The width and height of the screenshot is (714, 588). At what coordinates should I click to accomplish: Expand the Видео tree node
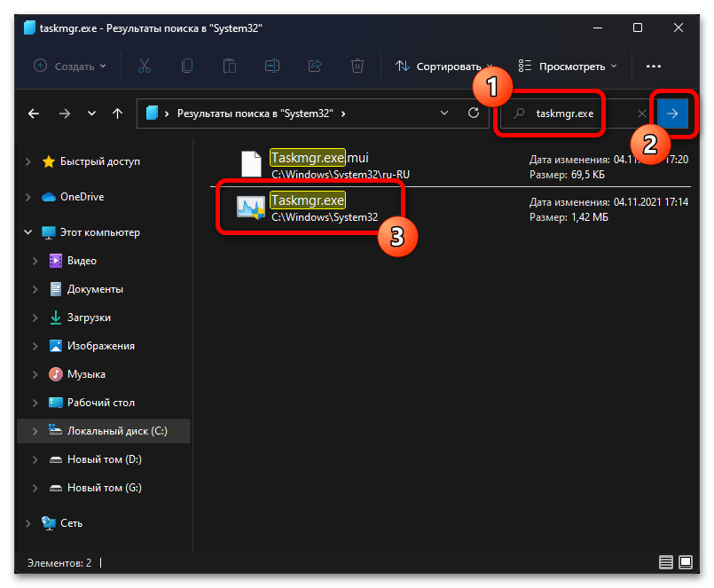pyautogui.click(x=35, y=261)
